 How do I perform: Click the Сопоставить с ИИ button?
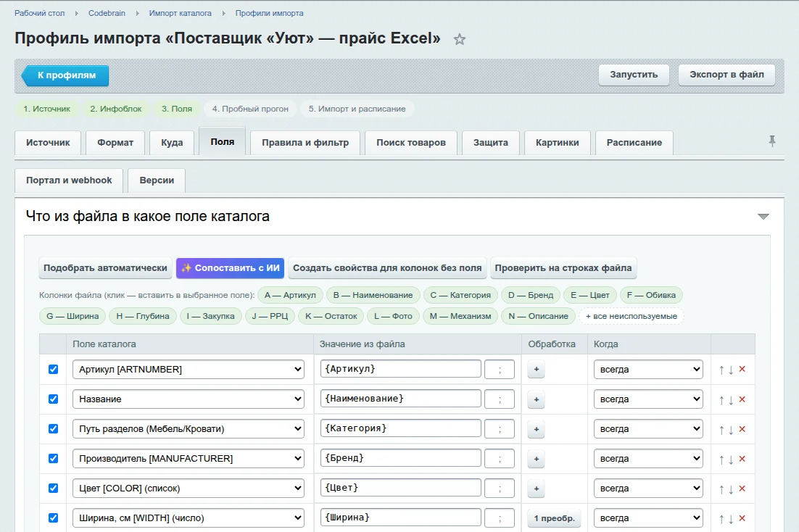click(x=231, y=268)
